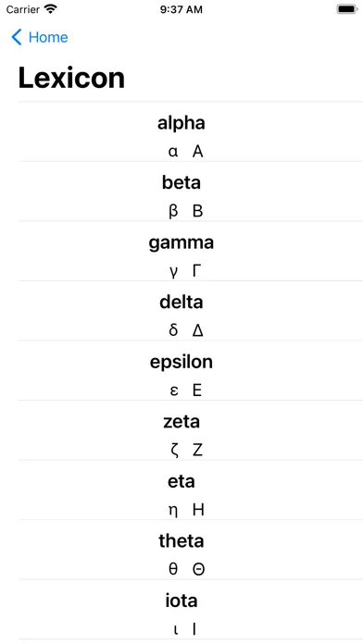Tap the uppercase Δ symbol
The image size is (363, 644).
[198, 330]
